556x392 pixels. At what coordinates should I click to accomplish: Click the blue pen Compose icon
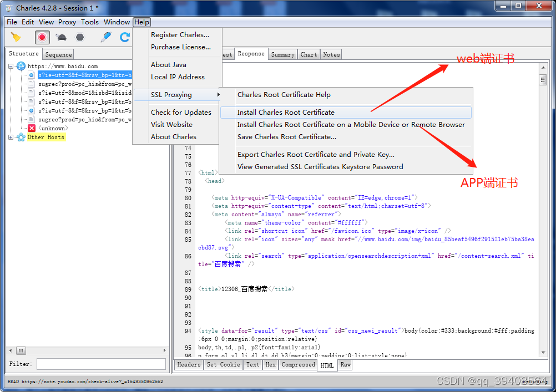[105, 37]
